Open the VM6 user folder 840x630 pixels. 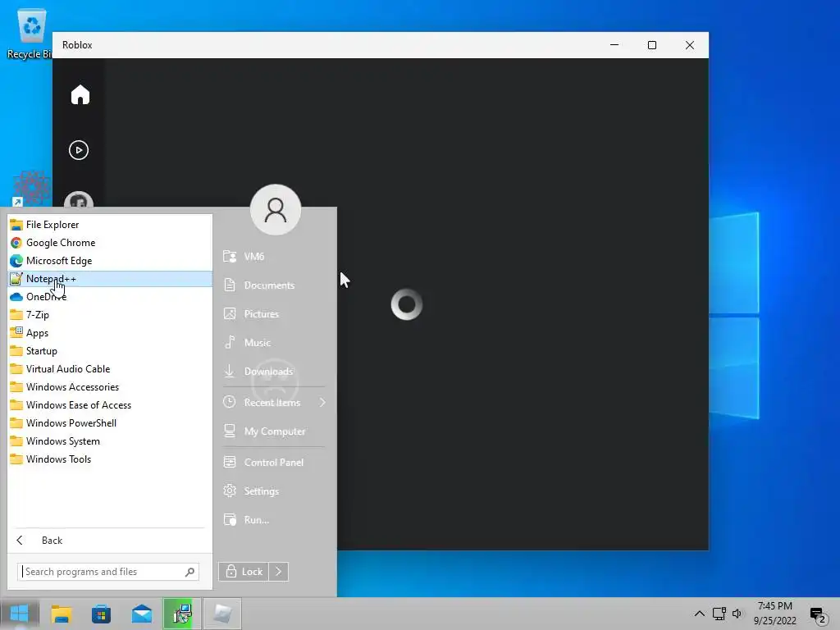274,257
